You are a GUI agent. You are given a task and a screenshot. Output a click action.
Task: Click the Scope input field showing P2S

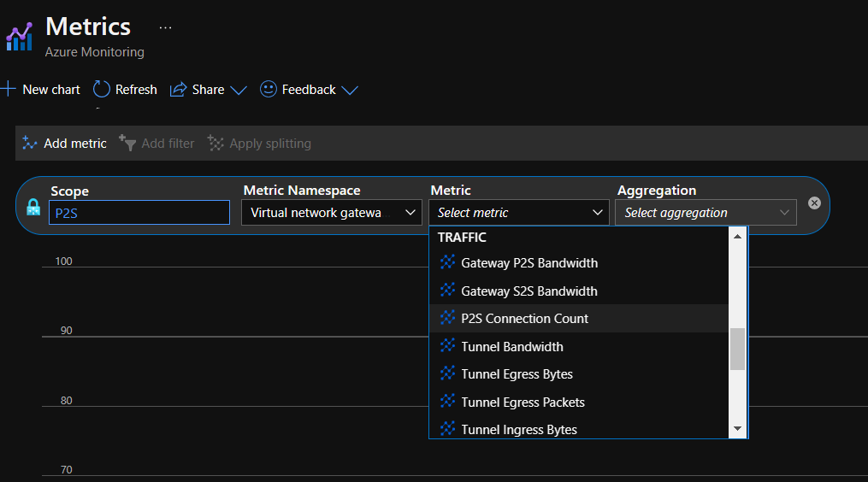139,213
